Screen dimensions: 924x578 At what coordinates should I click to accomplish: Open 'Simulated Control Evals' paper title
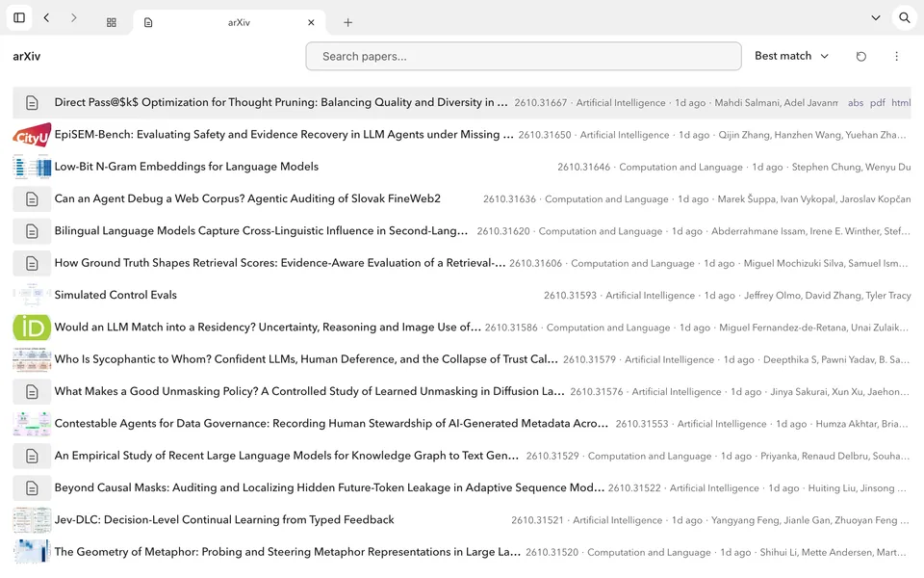point(115,295)
